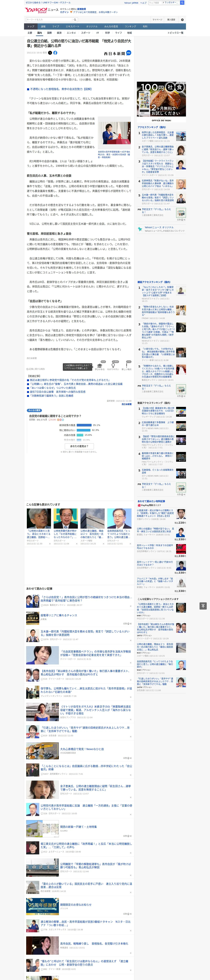Select the エキスパート tab

72,27
